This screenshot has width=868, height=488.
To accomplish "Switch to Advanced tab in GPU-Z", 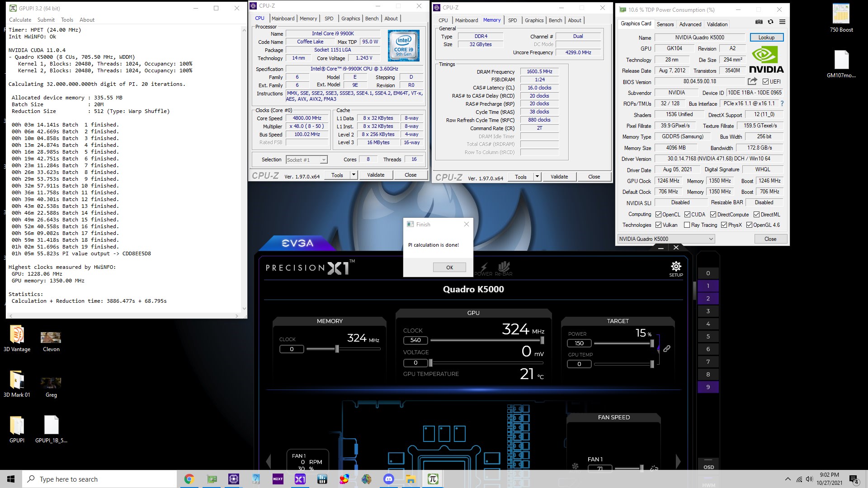I will coord(690,24).
